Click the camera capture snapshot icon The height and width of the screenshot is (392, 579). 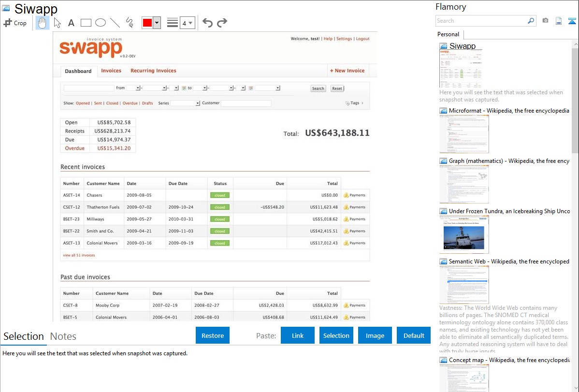pos(545,21)
